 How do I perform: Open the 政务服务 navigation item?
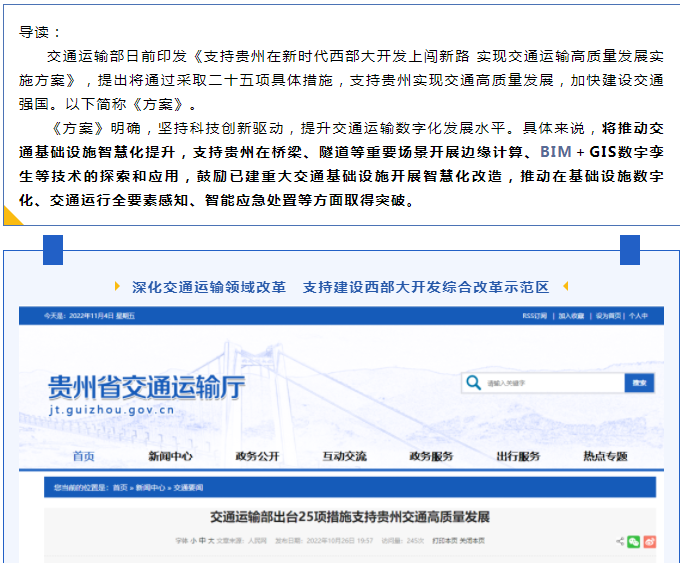431,457
